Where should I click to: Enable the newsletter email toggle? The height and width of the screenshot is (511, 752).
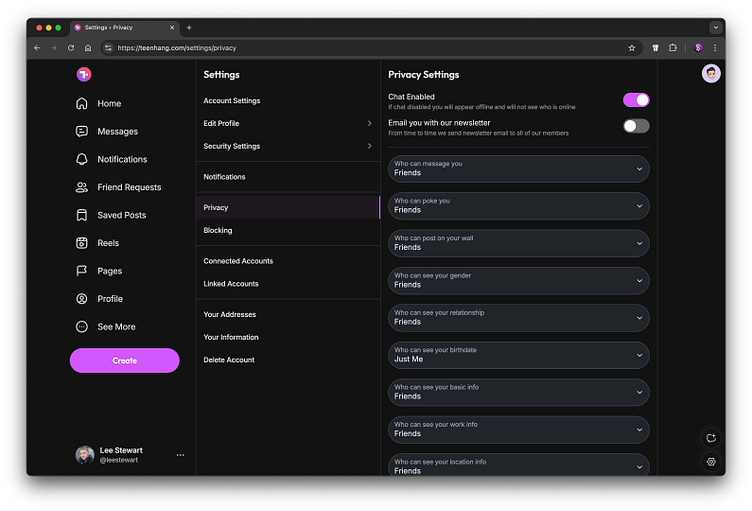(635, 126)
